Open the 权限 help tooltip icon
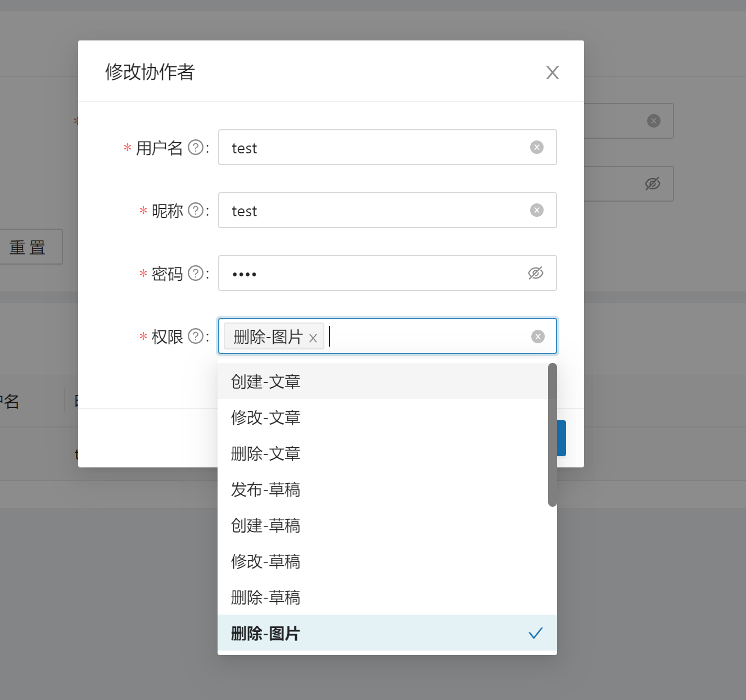 pos(195,336)
